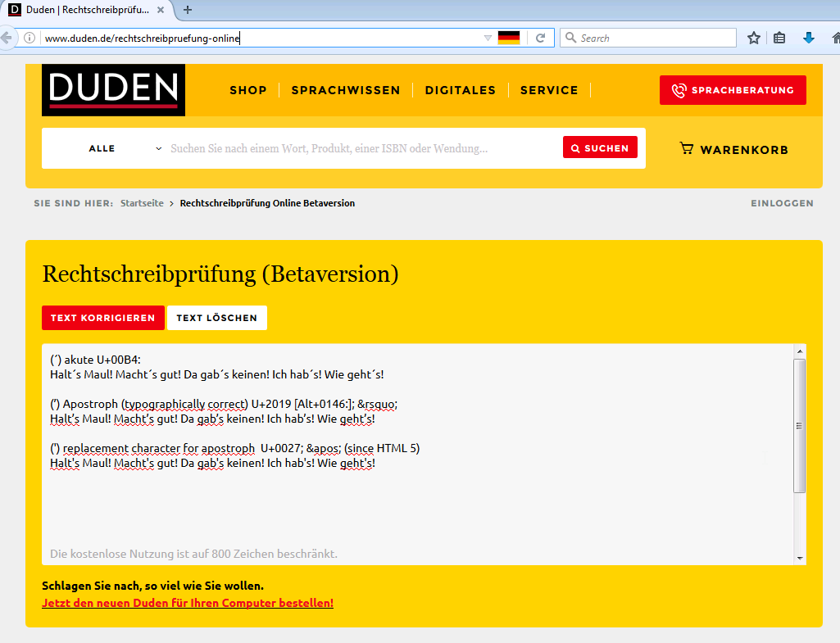The width and height of the screenshot is (840, 643).
Task: Click the search magnifier in browser search box
Action: coord(571,38)
